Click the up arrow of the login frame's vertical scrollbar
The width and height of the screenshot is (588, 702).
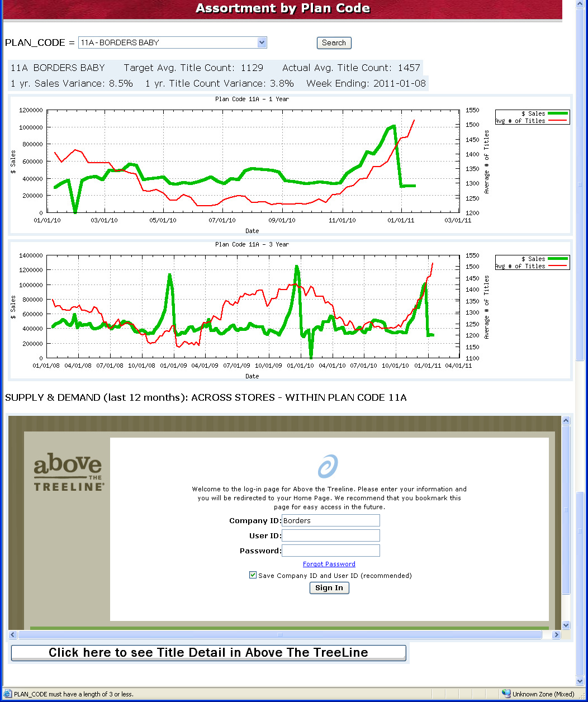click(566, 420)
